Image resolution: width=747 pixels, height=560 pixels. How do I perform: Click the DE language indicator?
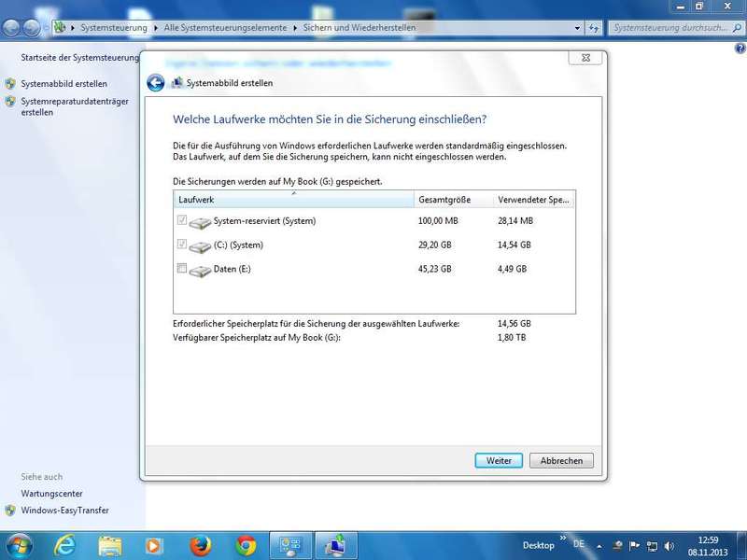click(579, 544)
